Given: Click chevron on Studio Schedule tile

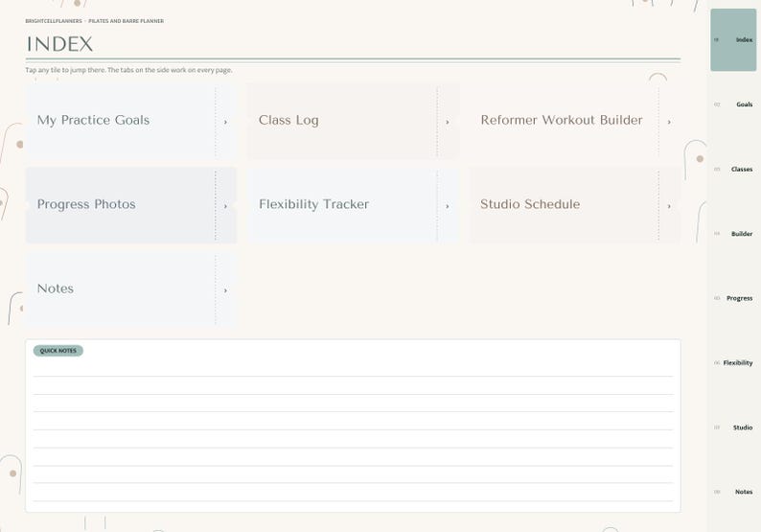Looking at the screenshot, I should 669,206.
